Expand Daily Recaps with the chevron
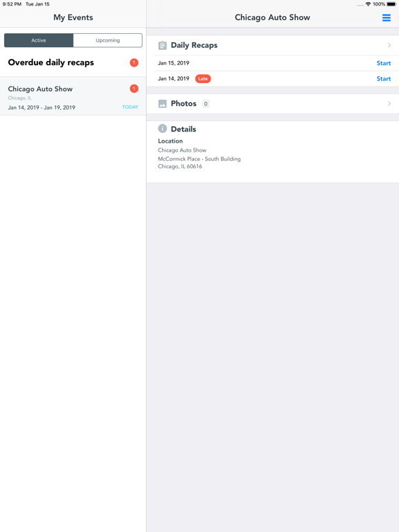This screenshot has width=399, height=532. (389, 45)
